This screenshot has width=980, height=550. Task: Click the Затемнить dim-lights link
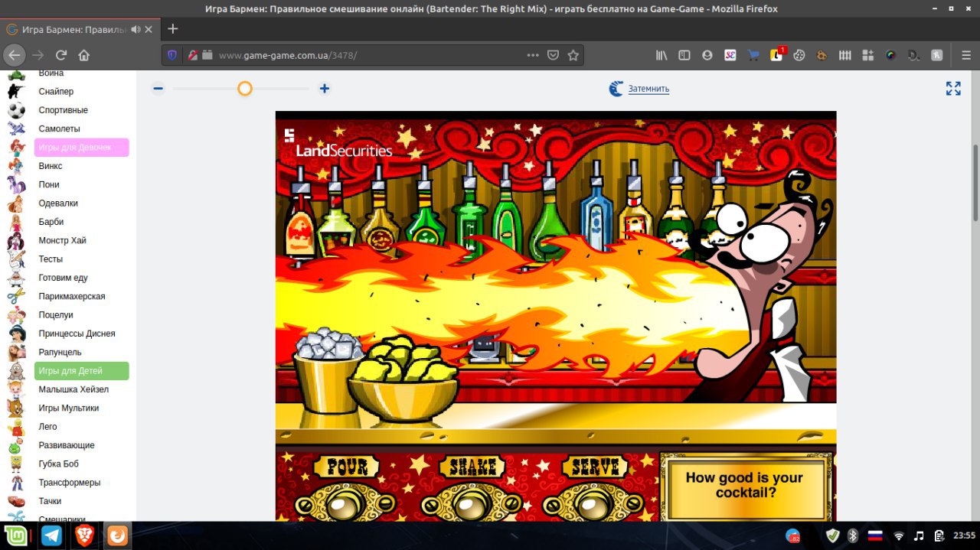[648, 89]
